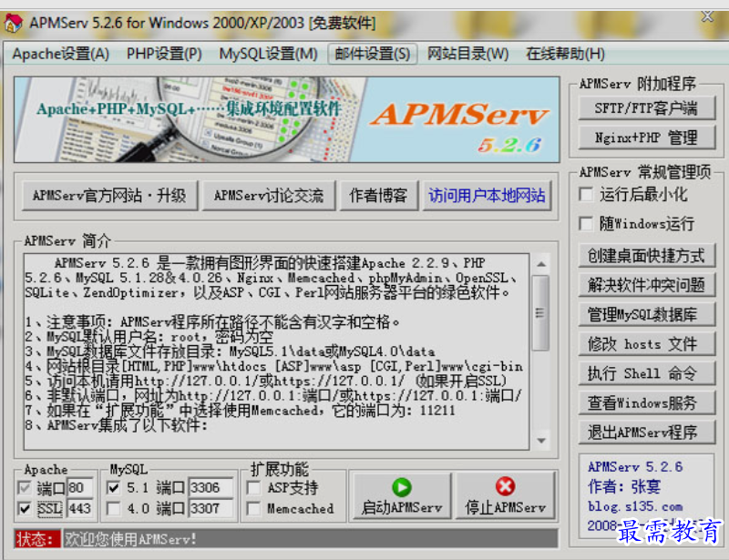Open the PHP设置(P) menu

[x=164, y=54]
